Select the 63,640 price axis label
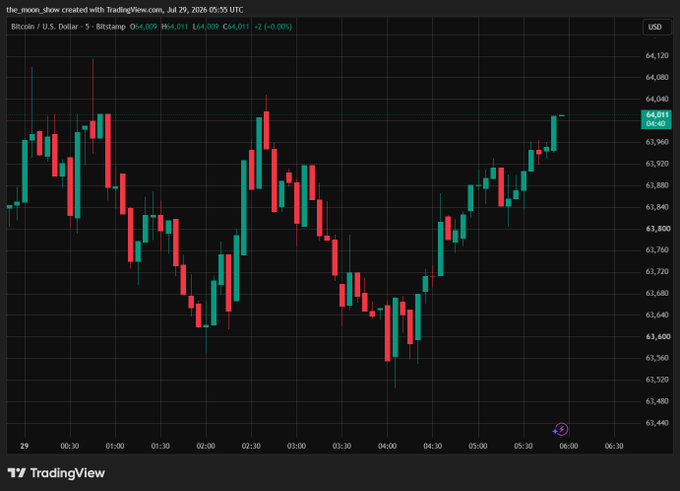The image size is (680, 491). (x=657, y=315)
